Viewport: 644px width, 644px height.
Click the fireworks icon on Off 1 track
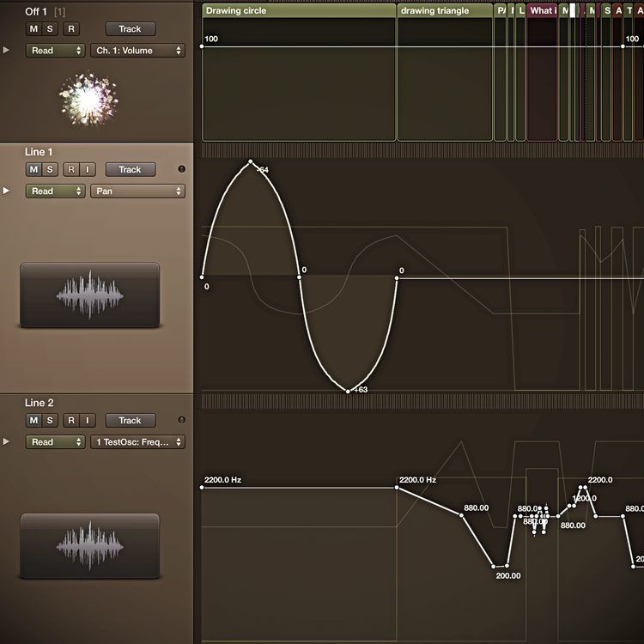pos(88,99)
